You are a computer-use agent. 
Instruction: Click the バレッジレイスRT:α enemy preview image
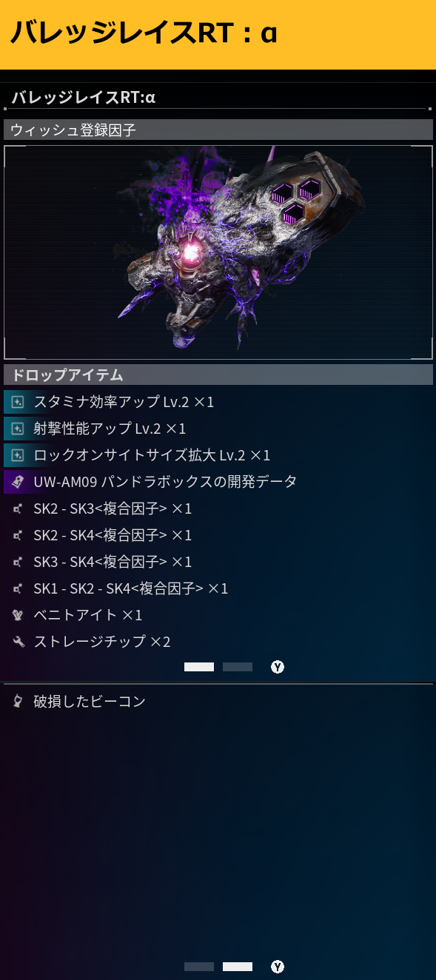point(218,252)
